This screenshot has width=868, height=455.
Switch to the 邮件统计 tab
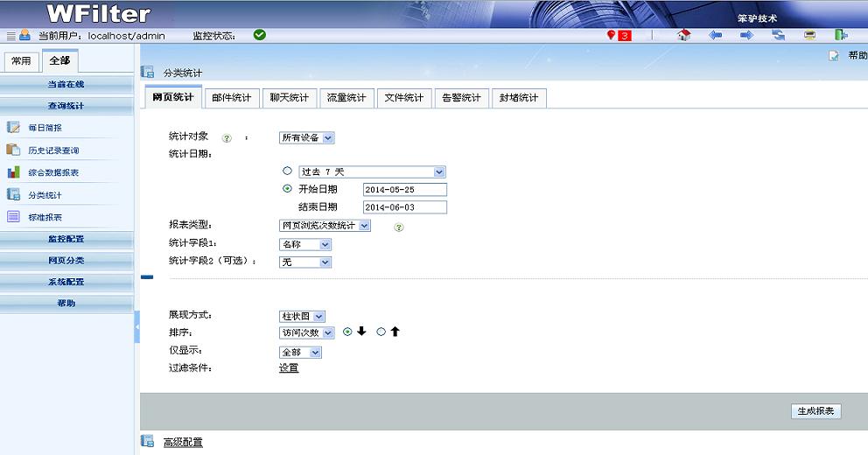231,98
